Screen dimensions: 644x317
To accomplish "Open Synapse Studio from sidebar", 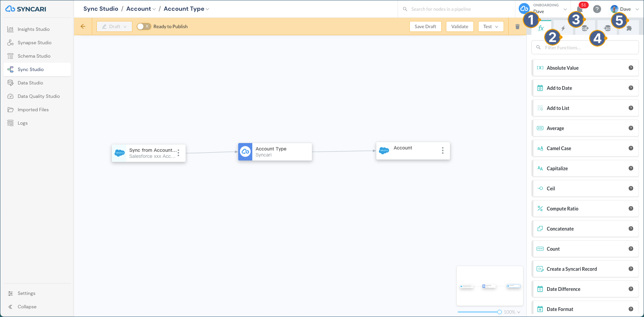I will (37, 43).
